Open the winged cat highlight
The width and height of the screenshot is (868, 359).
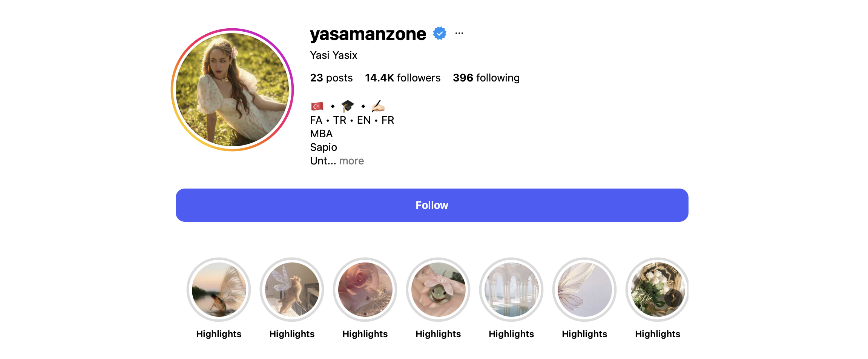click(292, 290)
